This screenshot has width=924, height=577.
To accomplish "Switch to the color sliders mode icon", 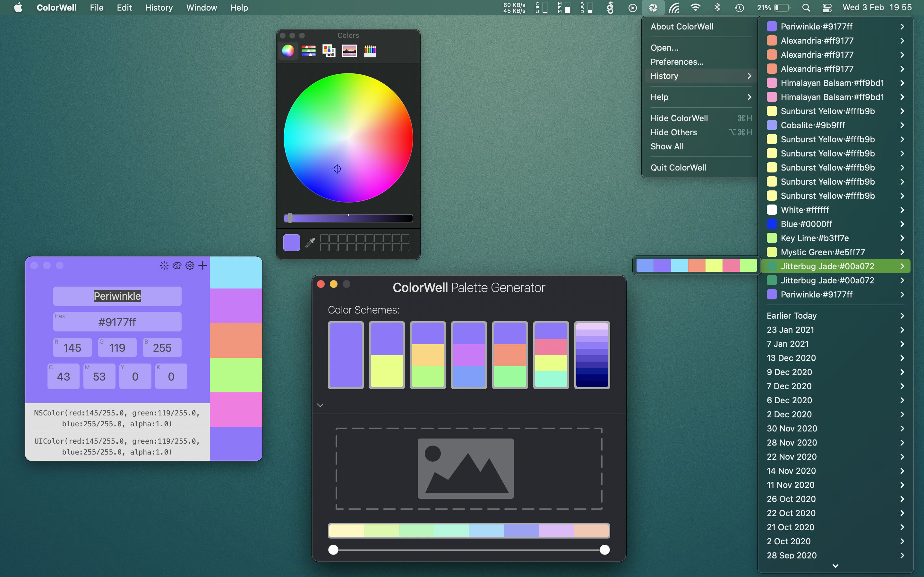I will click(x=308, y=50).
